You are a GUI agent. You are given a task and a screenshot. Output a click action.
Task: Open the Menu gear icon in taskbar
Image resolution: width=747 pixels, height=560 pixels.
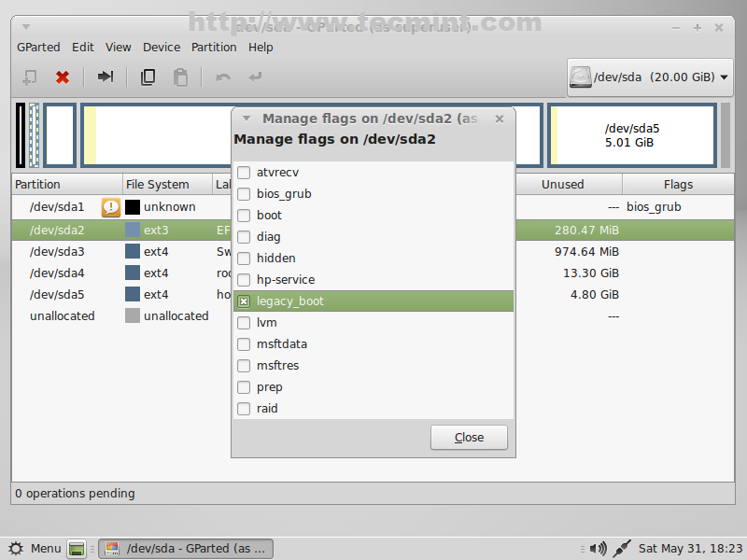[x=16, y=549]
